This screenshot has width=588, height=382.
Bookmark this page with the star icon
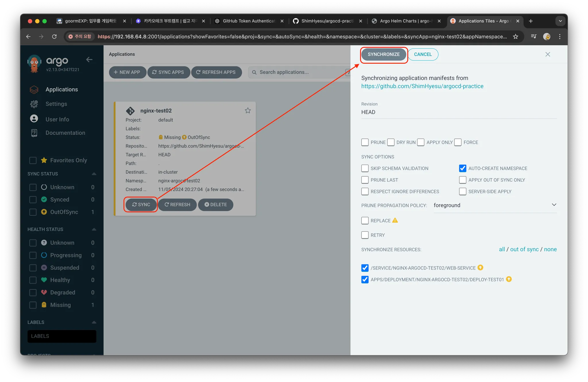[x=515, y=36]
